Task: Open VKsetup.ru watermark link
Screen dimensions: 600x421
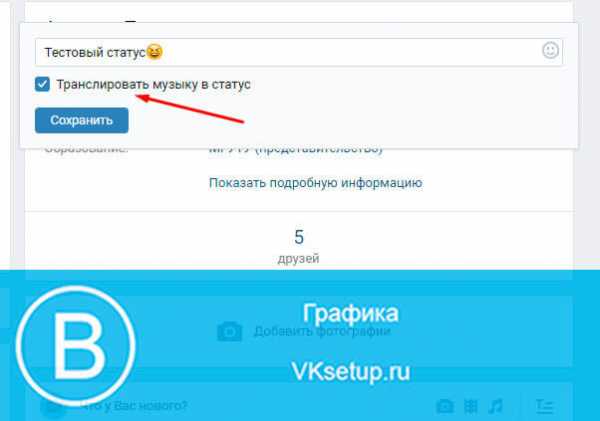Action: coord(351,372)
